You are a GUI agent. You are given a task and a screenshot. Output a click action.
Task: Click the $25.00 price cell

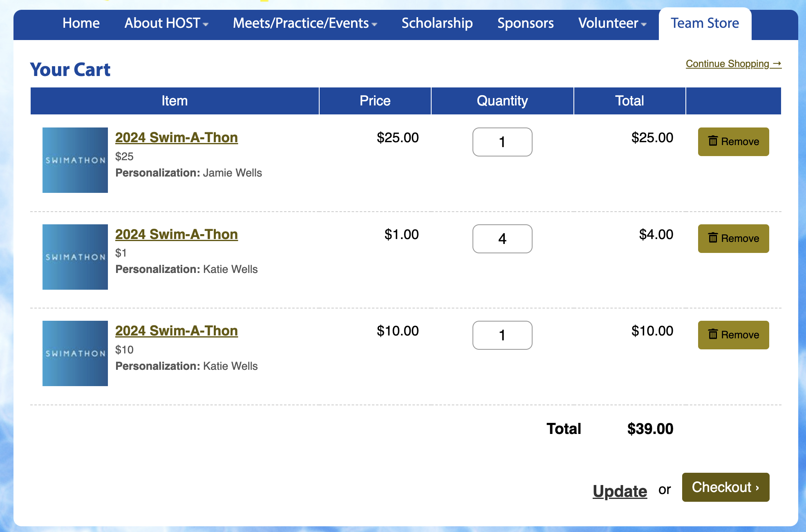click(x=398, y=138)
